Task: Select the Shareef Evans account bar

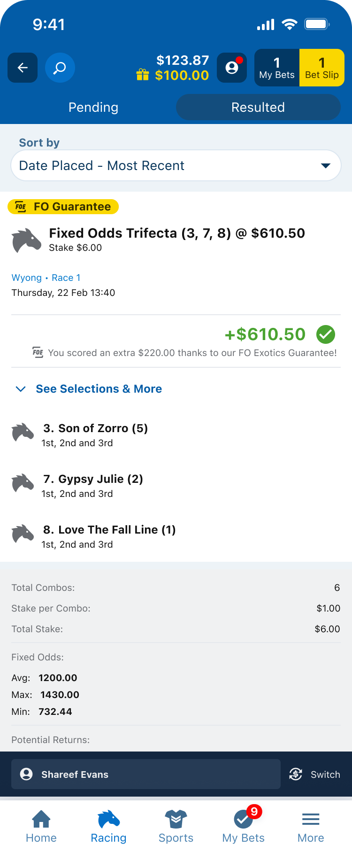Action: point(146,775)
